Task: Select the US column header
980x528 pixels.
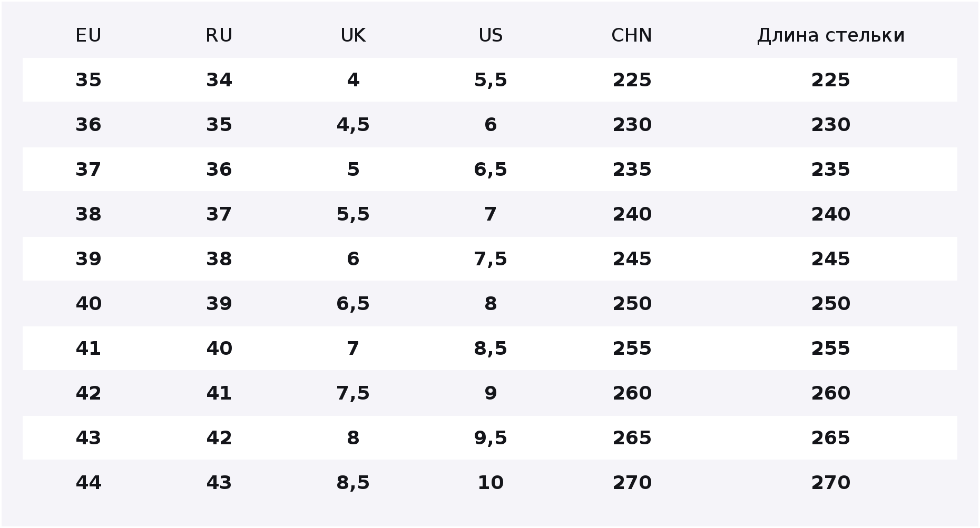Action: click(x=491, y=35)
